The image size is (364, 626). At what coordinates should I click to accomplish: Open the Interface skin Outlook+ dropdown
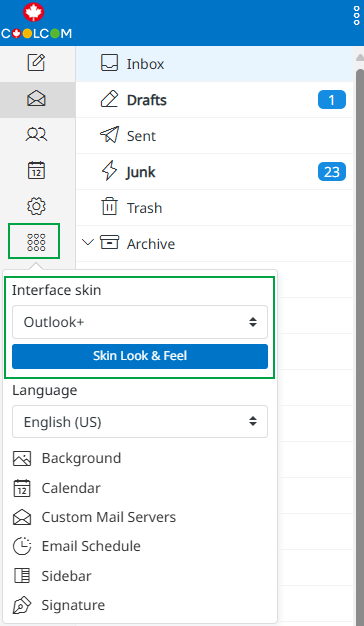click(140, 322)
